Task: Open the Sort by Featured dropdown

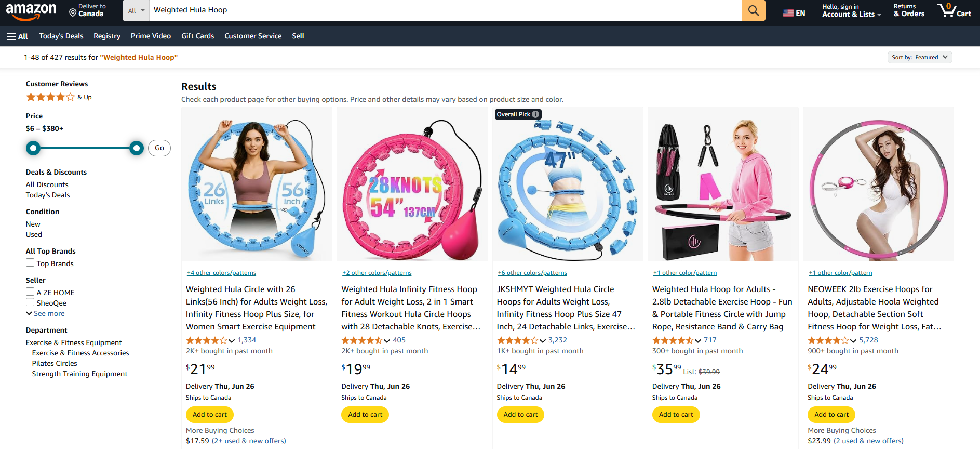Action: click(x=919, y=57)
